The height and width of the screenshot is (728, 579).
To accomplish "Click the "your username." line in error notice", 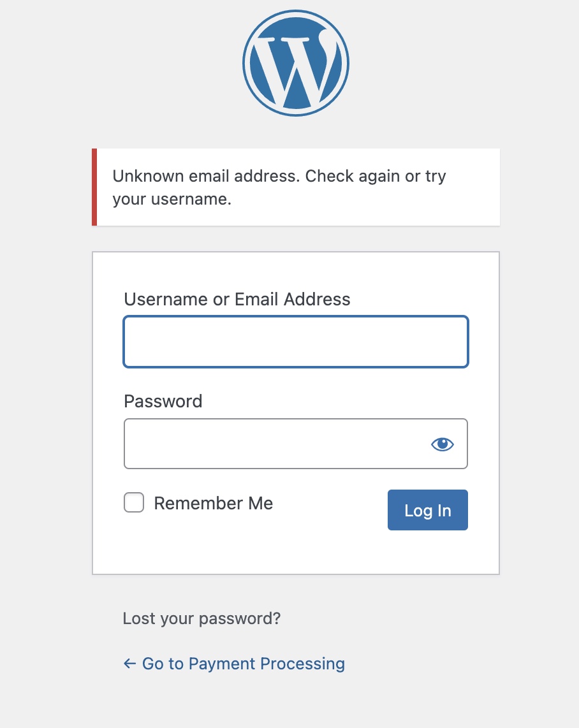I will pos(172,199).
